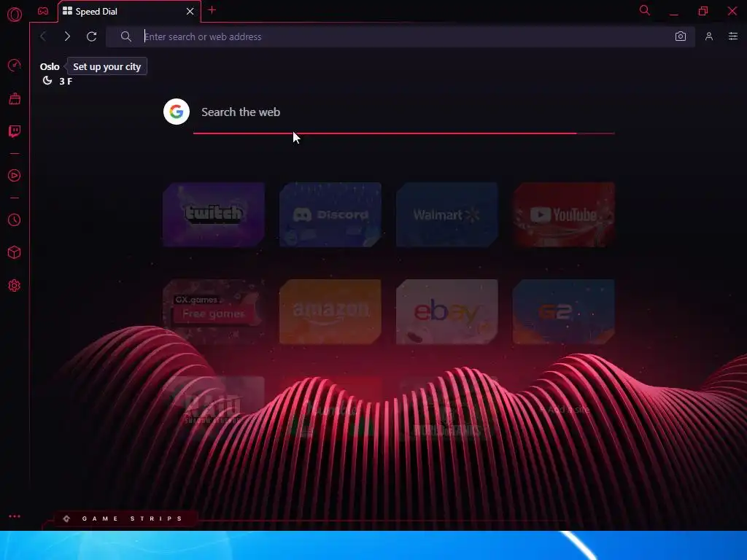Screen dimensions: 747x560
Task: Open the YouTube speed dial tile
Action: click(x=564, y=215)
